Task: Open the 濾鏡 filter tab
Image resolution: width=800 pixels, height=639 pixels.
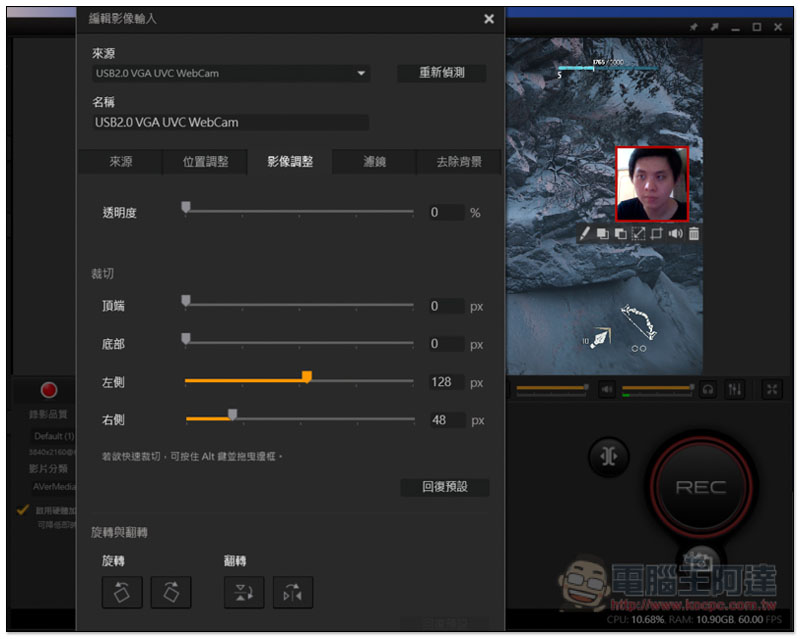Action: pos(374,162)
